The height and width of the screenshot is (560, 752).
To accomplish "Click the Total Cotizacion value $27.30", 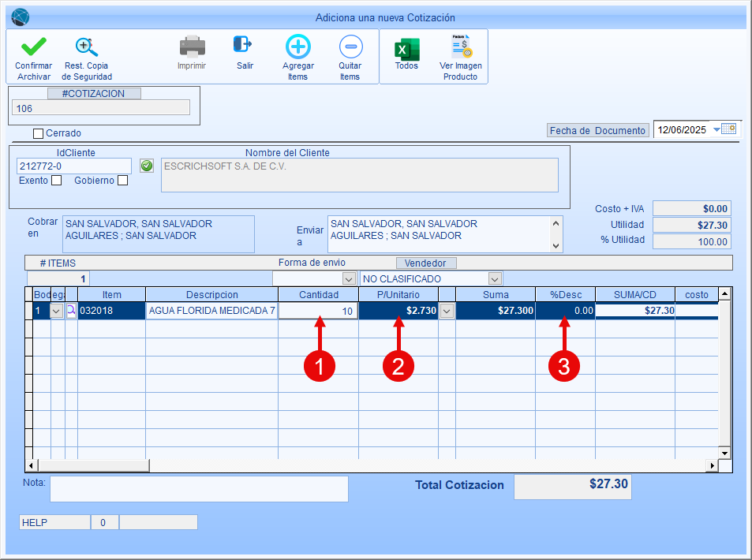I will click(x=573, y=487).
